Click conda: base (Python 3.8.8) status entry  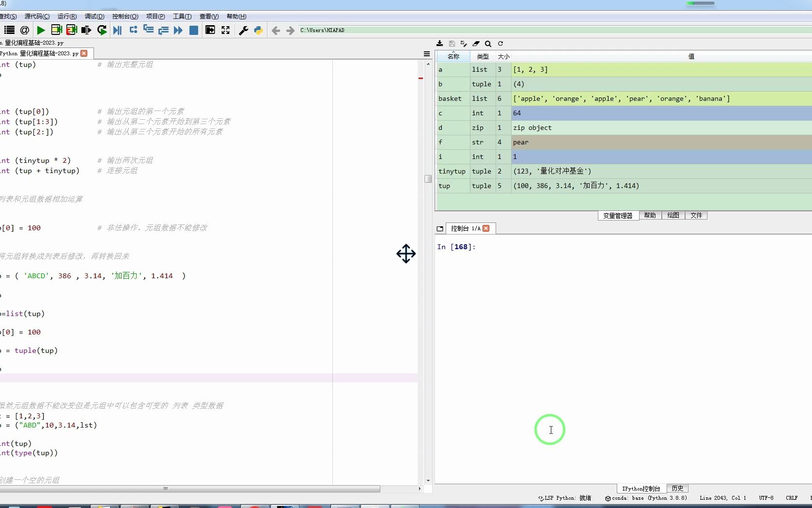(x=646, y=498)
